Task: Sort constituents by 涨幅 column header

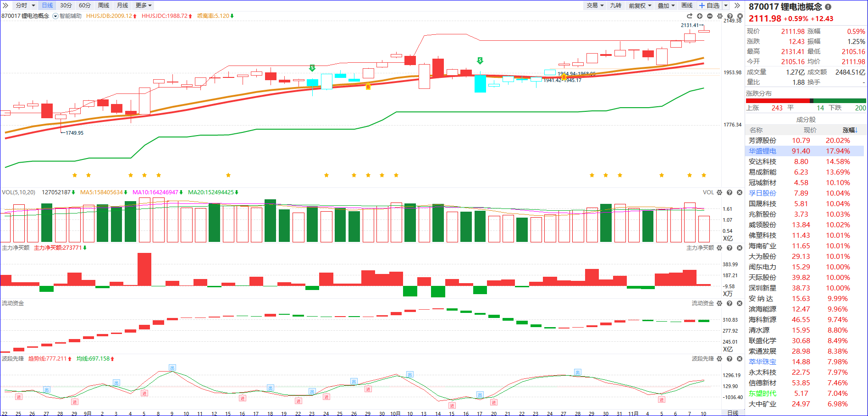Action: [850, 130]
